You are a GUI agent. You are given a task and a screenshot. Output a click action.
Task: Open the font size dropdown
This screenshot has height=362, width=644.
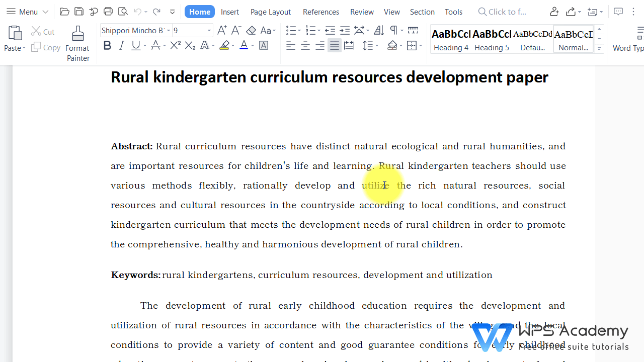[209, 30]
